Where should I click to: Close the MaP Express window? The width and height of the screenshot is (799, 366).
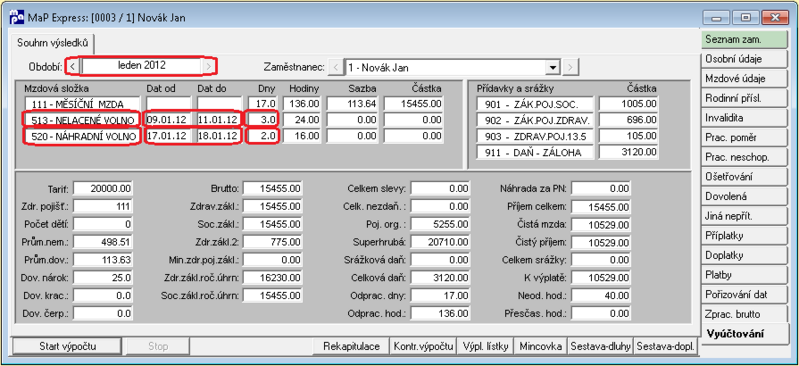[776, 17]
